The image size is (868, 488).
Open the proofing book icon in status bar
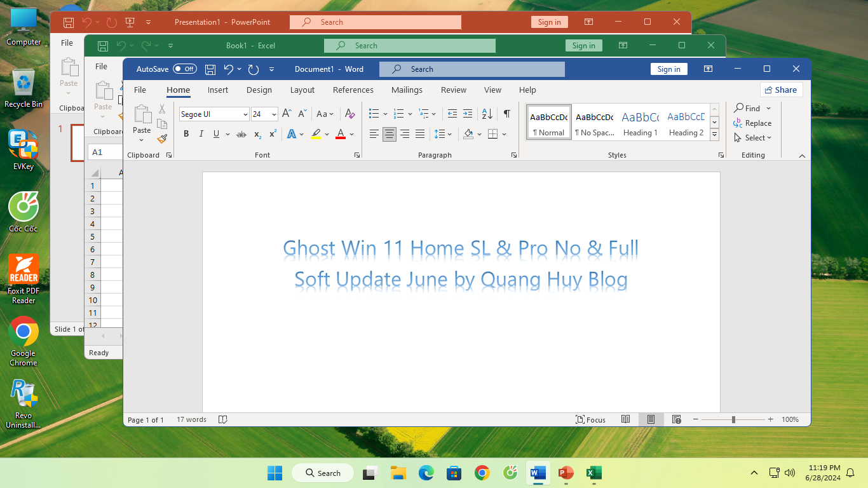(x=223, y=419)
